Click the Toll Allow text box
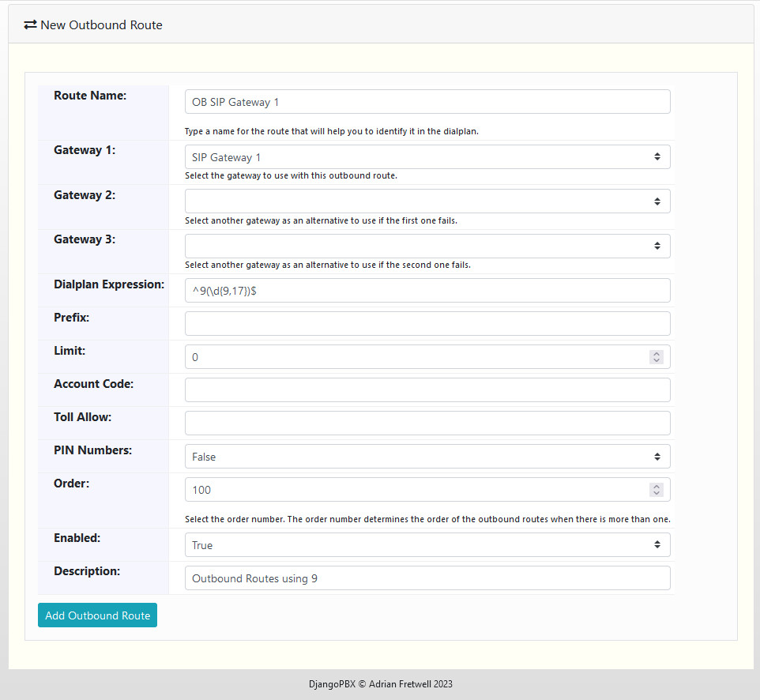The height and width of the screenshot is (700, 760). [427, 423]
